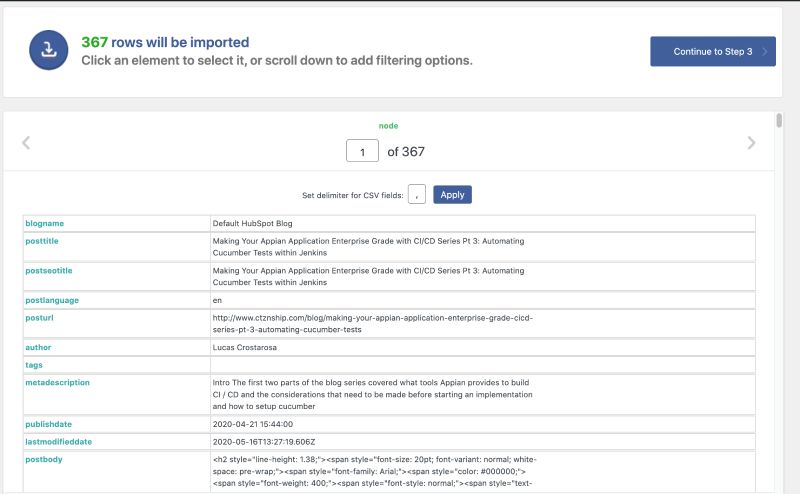This screenshot has width=800, height=494.
Task: Click the CSV delimiter input field
Action: (417, 194)
